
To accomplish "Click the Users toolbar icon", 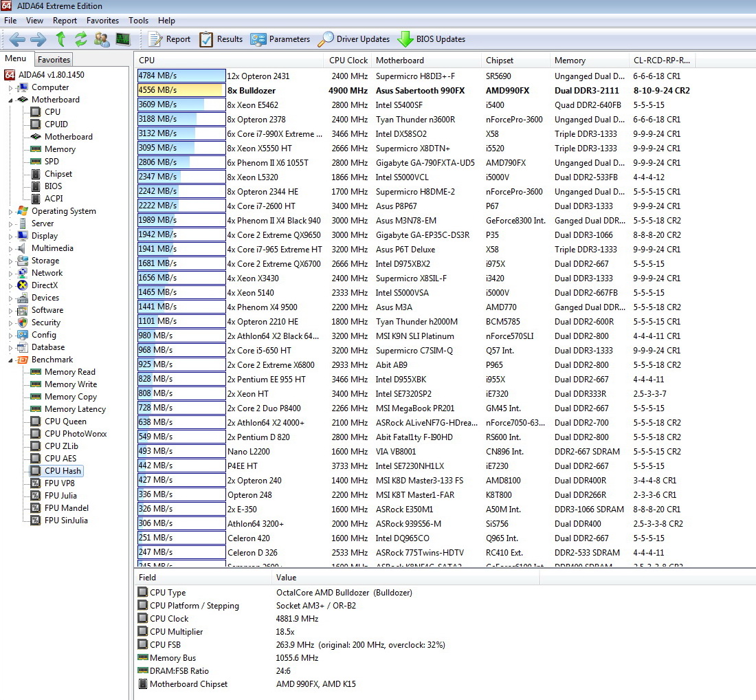I will point(102,39).
